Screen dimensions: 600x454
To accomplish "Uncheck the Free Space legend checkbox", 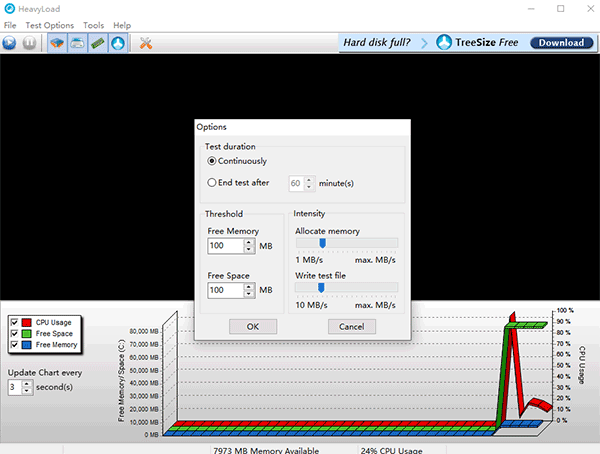I will coord(15,333).
